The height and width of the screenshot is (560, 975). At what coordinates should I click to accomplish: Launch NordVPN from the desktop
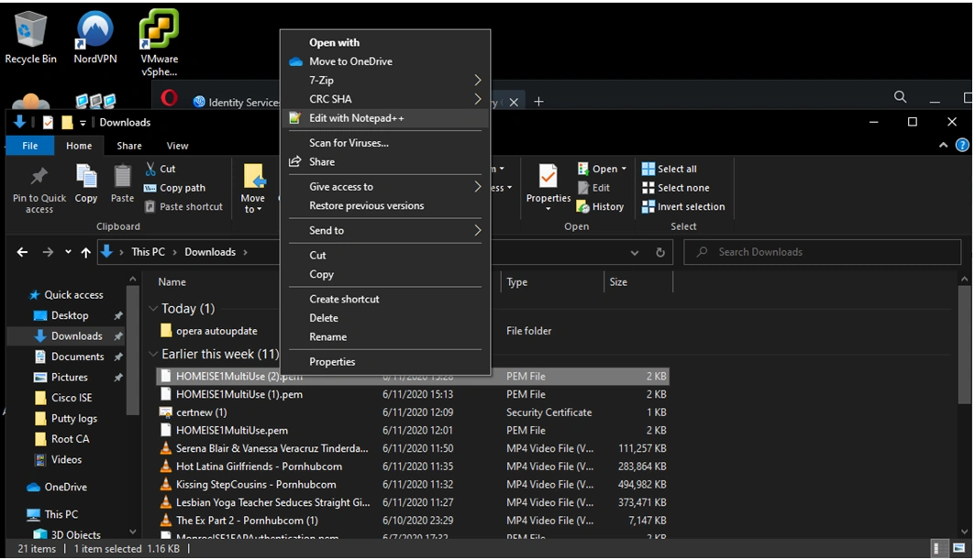[x=94, y=30]
